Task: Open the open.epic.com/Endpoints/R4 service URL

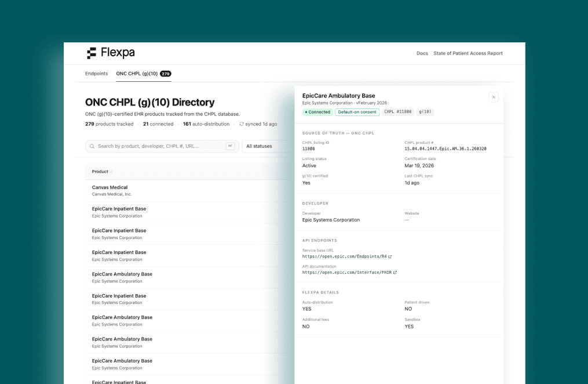Action: tap(344, 256)
